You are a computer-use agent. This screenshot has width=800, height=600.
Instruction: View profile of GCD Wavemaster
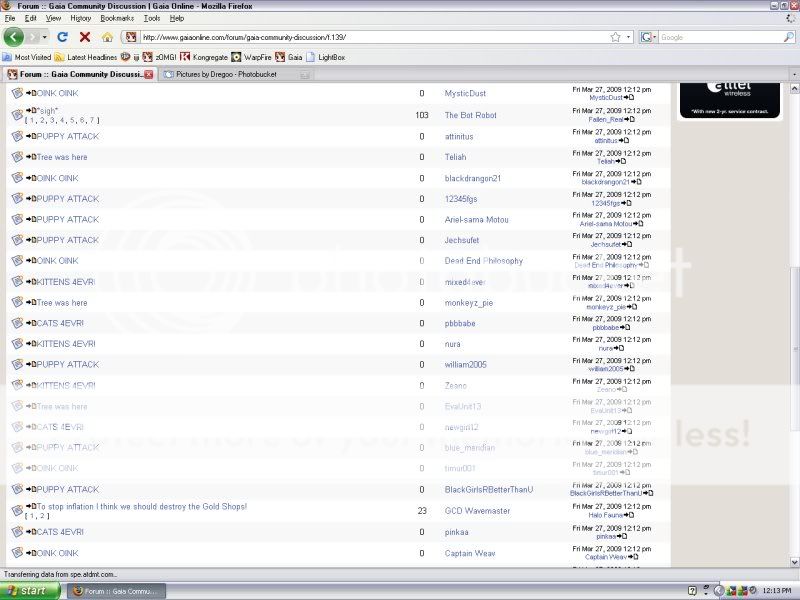pyautogui.click(x=477, y=511)
